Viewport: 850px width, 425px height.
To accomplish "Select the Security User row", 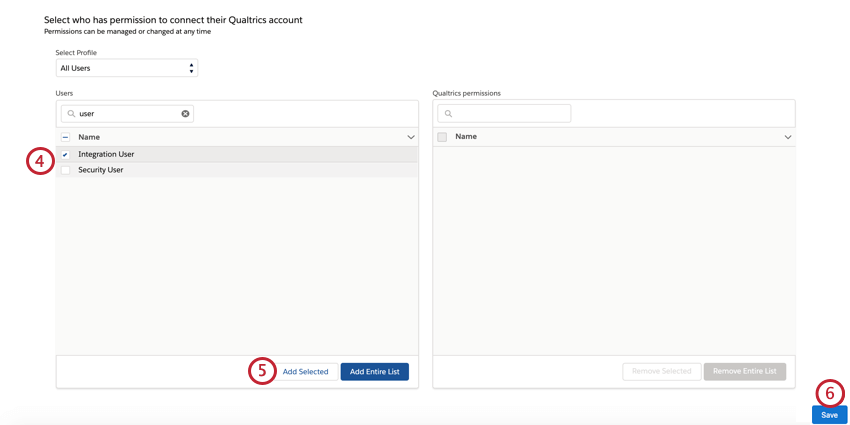I will point(200,170).
